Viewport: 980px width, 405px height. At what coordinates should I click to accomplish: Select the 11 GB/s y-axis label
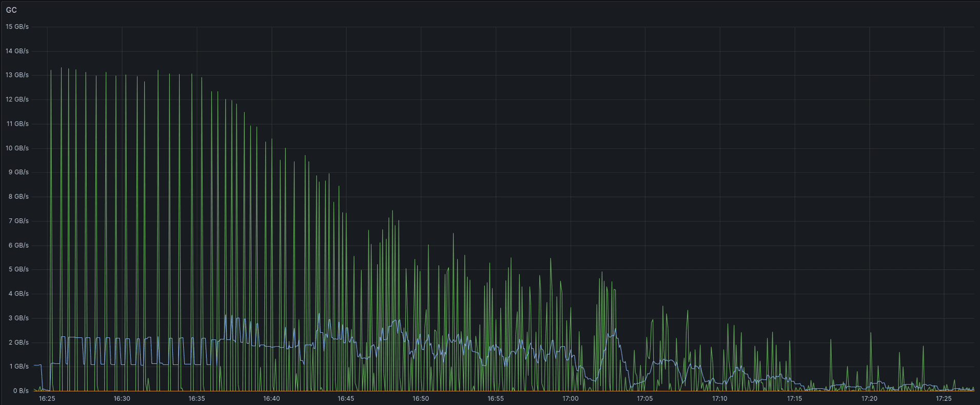[17, 124]
